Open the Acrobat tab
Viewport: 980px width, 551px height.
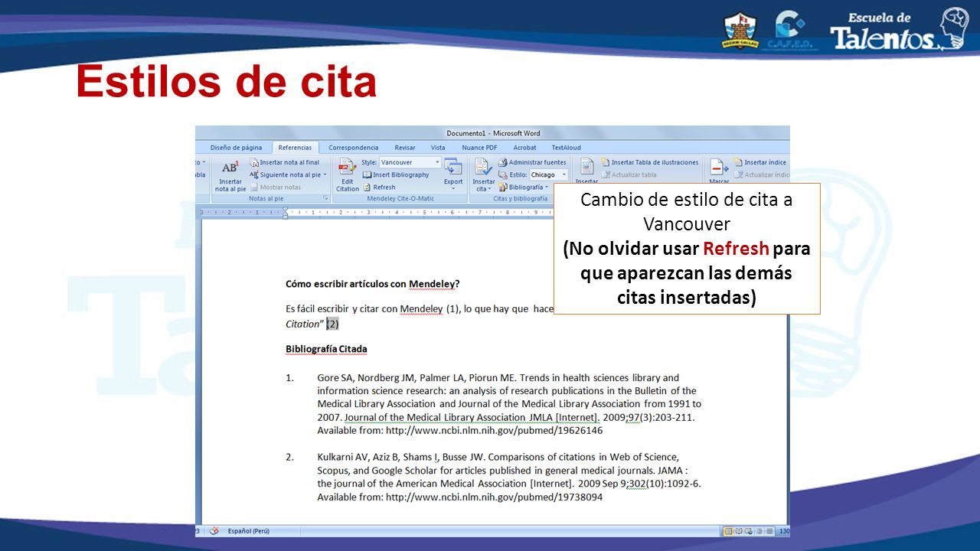[524, 148]
